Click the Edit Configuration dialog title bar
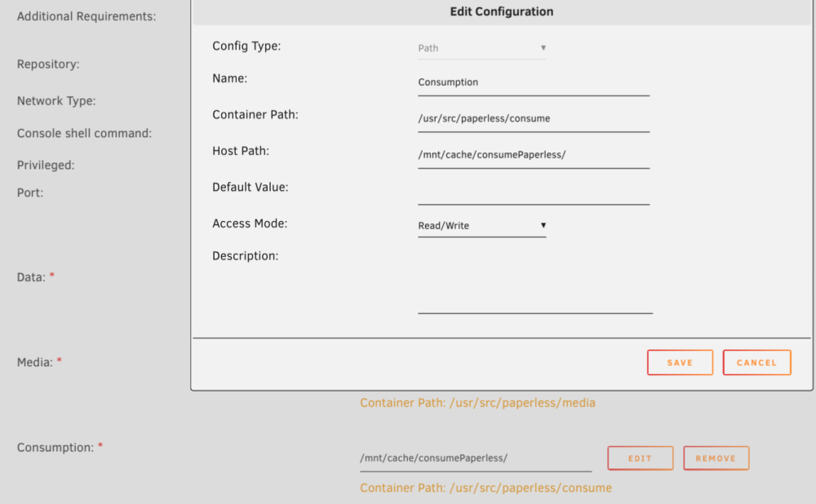This screenshot has height=504, width=816. tap(502, 12)
